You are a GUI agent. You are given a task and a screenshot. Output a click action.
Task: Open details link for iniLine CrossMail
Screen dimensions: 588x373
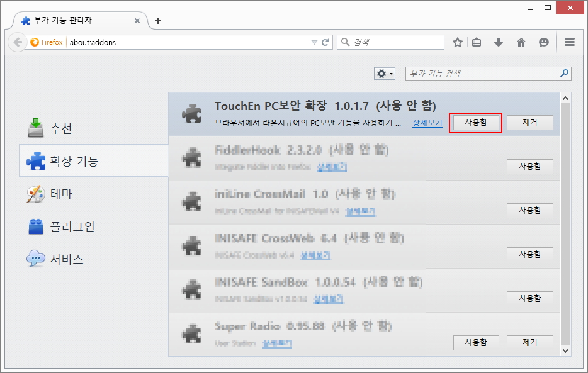point(360,211)
